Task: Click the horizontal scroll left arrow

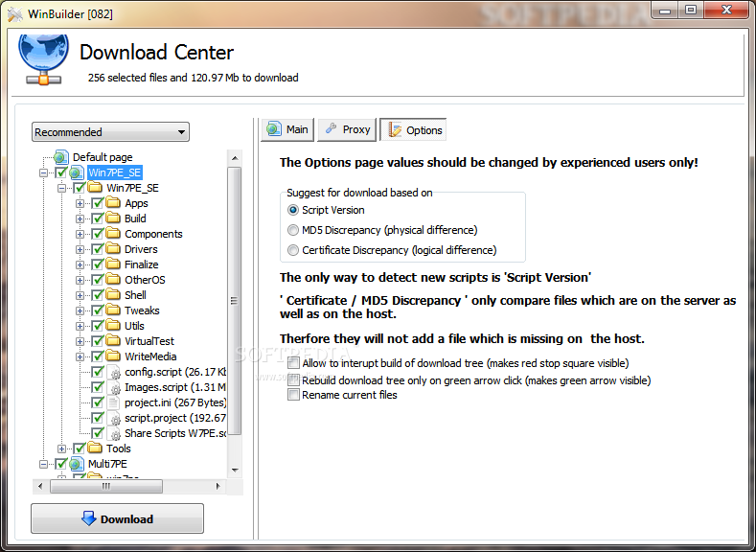Action: pyautogui.click(x=40, y=486)
